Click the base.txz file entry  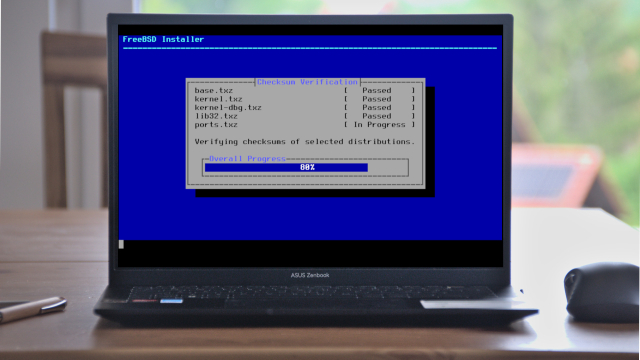pos(213,91)
